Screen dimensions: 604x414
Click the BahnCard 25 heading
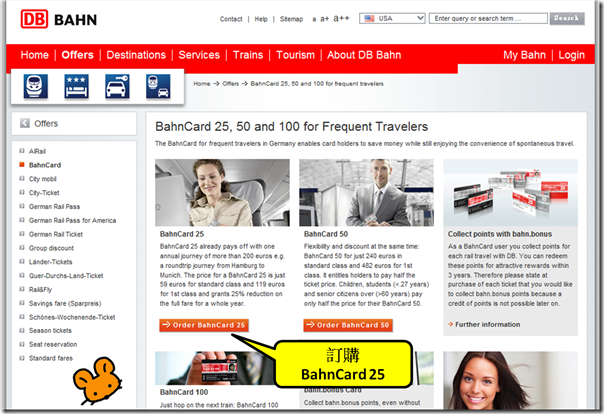pyautogui.click(x=182, y=234)
